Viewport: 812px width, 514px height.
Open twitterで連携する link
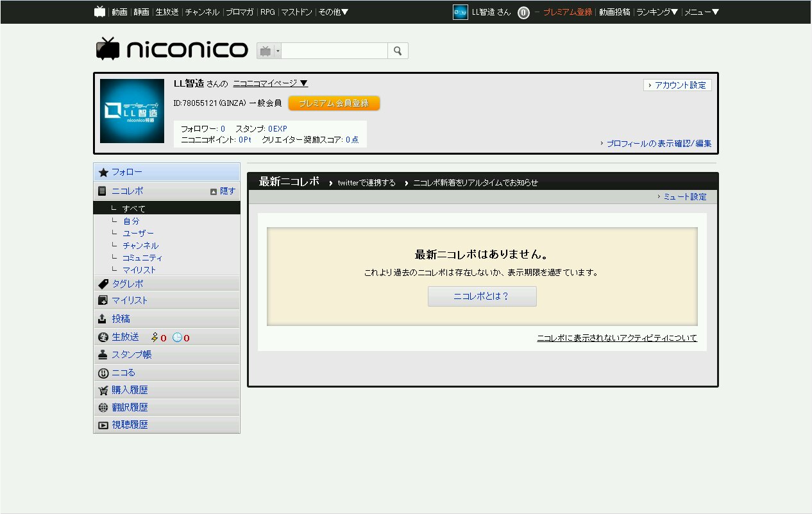coord(366,183)
